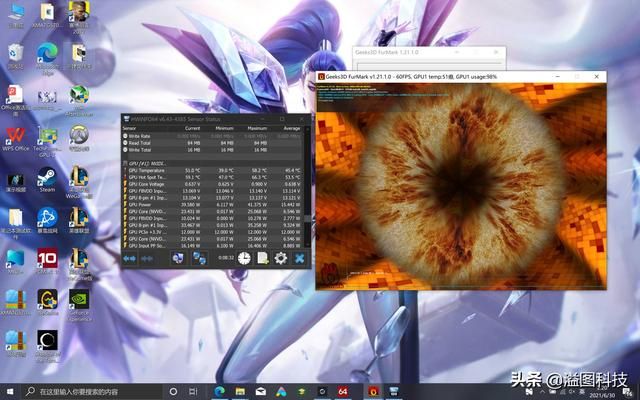Click the HWiNFO64 reset clock icon
The image size is (640, 400).
point(244,258)
